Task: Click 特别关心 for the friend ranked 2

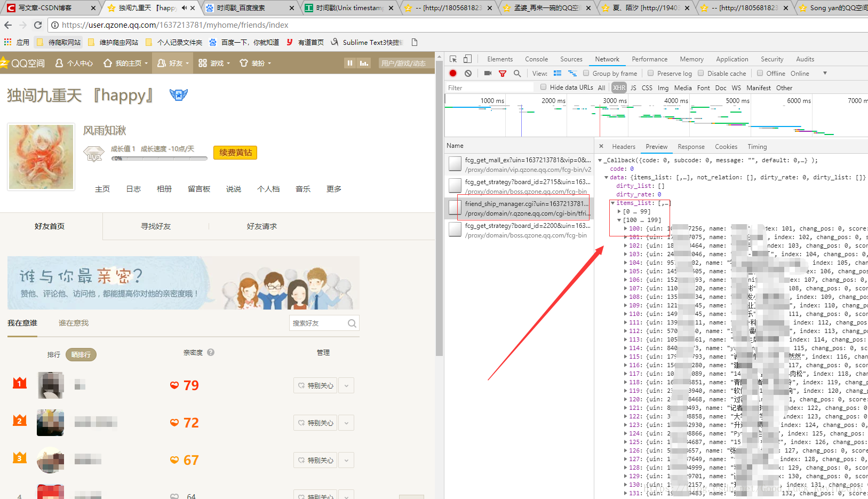Action: pos(316,423)
